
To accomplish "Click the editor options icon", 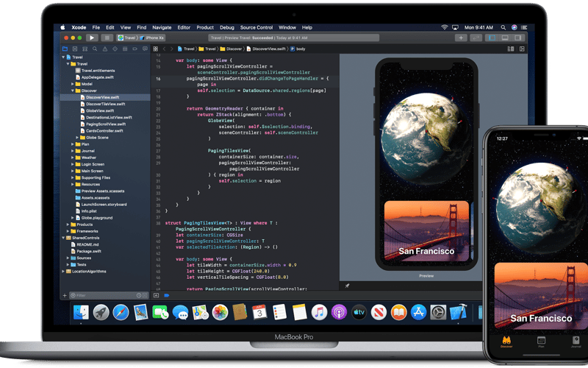I will [511, 49].
